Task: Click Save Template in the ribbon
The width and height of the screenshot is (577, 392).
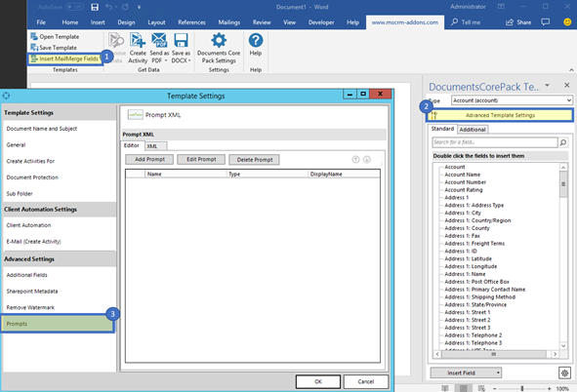Action: point(54,48)
